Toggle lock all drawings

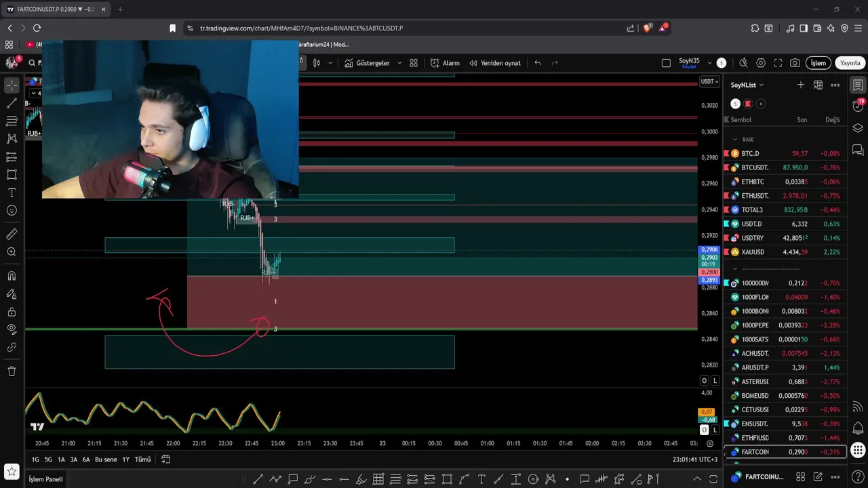[12, 312]
